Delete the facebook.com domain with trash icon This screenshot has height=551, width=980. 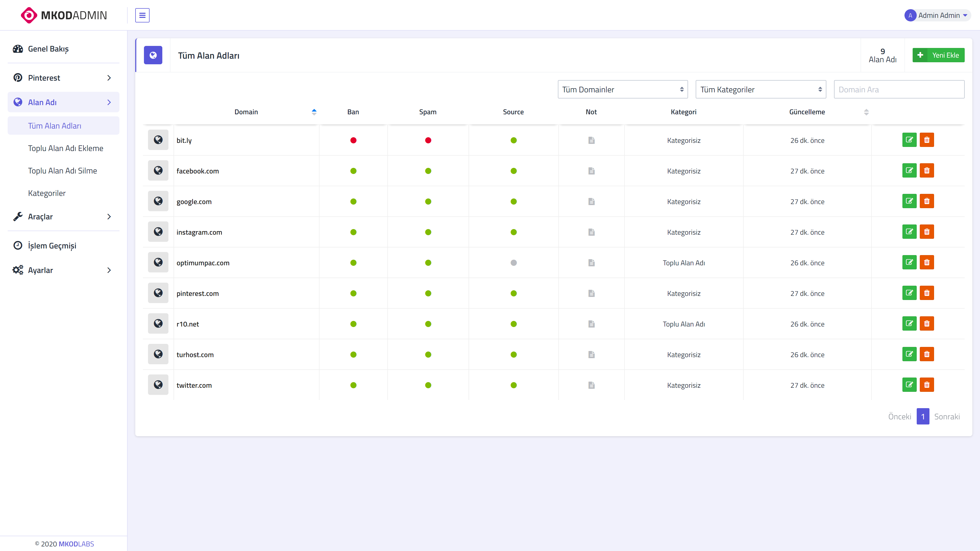[x=927, y=171]
